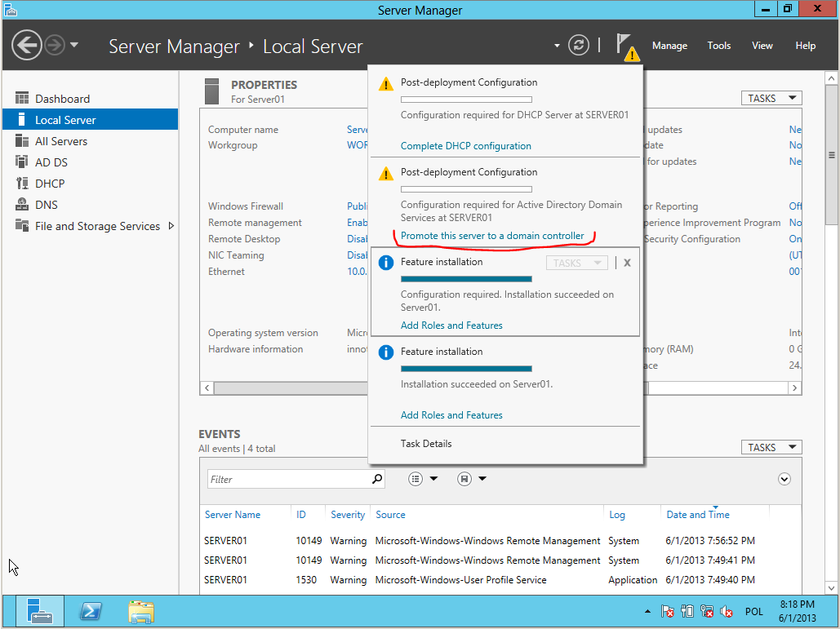Expand File and Storage Services submenu arrow
Viewport: 840px width, 629px height.
click(x=171, y=226)
